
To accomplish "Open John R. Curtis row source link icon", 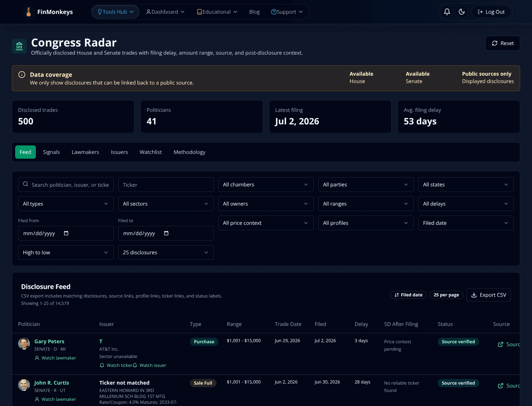I will coord(501,386).
